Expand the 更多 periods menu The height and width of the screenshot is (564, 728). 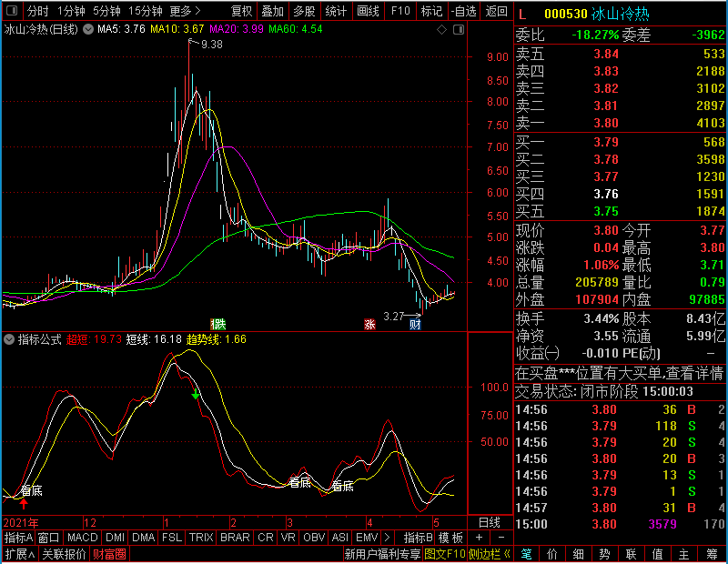pos(185,11)
